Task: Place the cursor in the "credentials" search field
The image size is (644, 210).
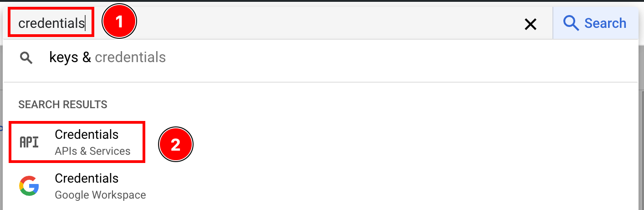Action: point(51,23)
